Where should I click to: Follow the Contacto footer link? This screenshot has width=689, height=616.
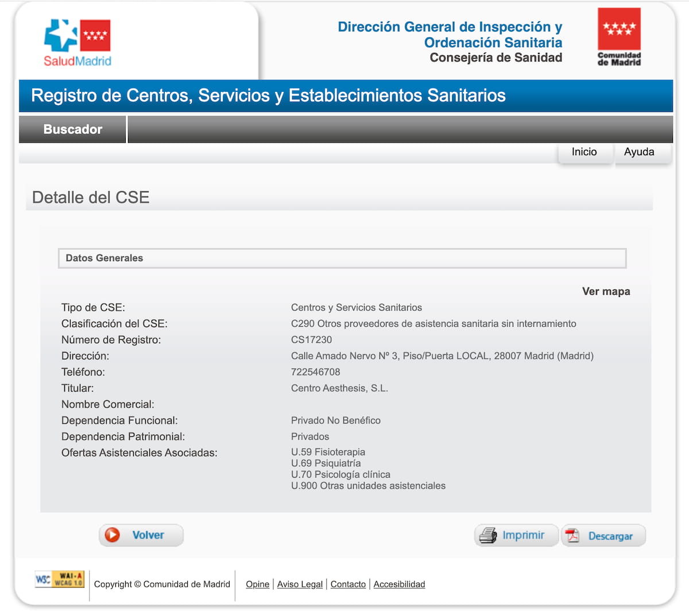(348, 584)
